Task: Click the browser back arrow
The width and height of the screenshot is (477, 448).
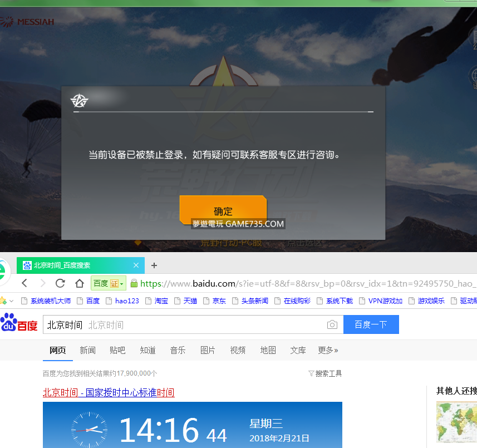Action: coord(24,283)
